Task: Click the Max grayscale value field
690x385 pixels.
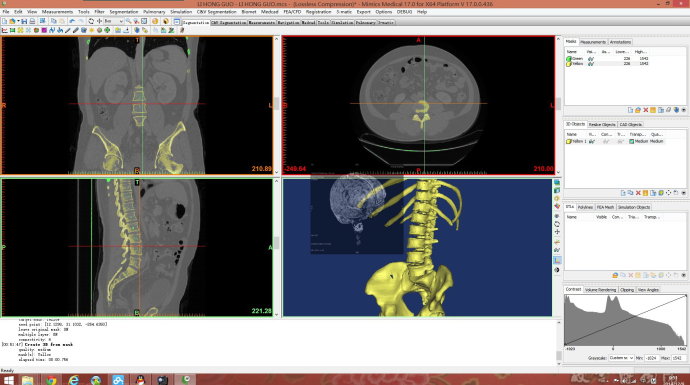Action: coord(678,358)
